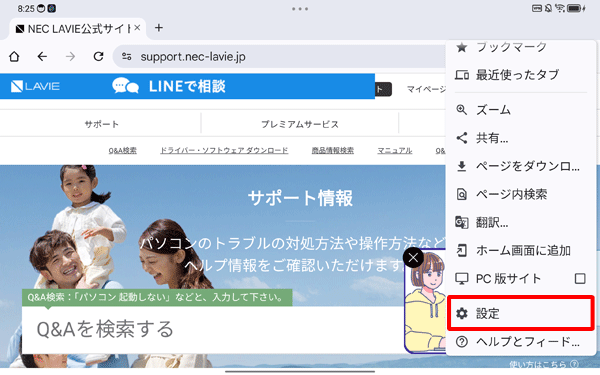The image size is (600, 375).
Task: Tap the 使い方はこちら link
Action: click(x=544, y=364)
